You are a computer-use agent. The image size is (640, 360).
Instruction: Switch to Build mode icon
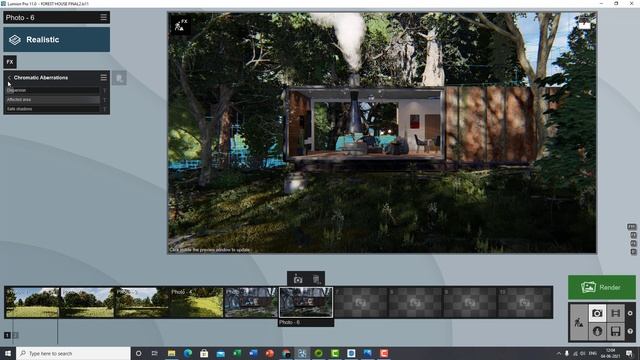[x=579, y=322]
